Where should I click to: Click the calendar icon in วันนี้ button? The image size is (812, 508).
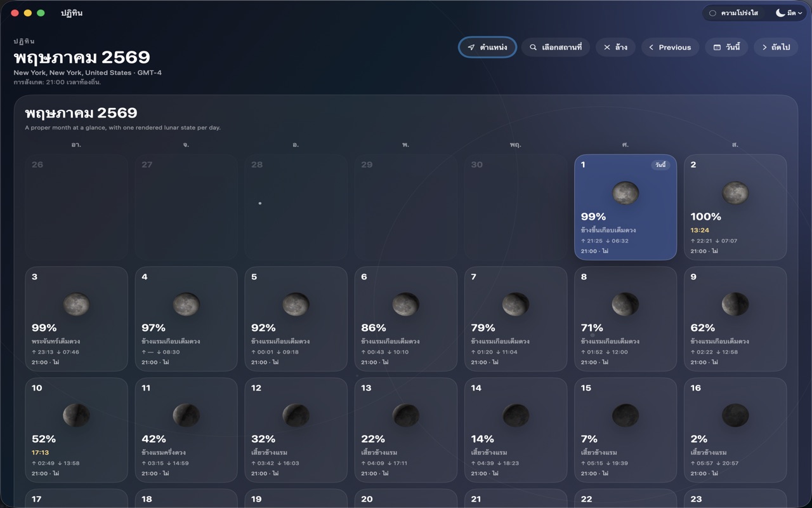tap(717, 48)
